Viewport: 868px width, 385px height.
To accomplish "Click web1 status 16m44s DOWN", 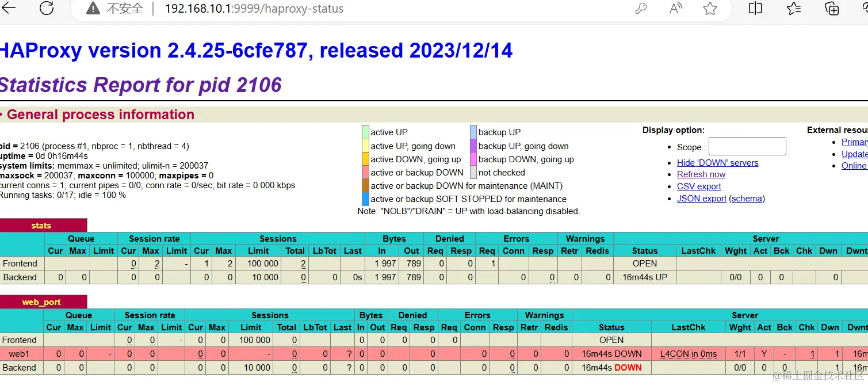I will pyautogui.click(x=611, y=354).
